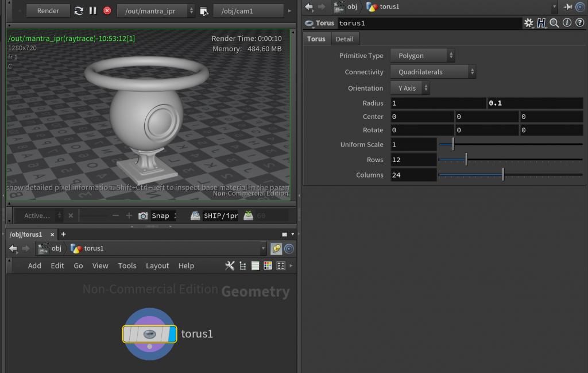Toggle the blue display flag on torus1 node
Screen dimensions: 588x373
point(173,333)
